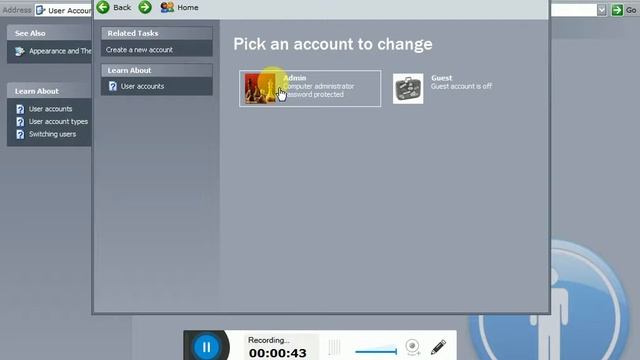Adjust the recorder volume level slider
This screenshot has height=360, width=640.
click(x=376, y=351)
